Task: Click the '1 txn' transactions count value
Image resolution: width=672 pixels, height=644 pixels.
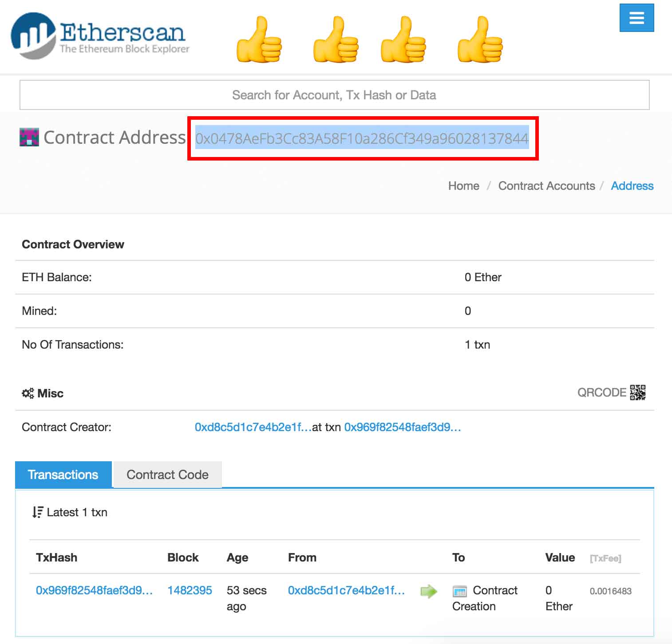Action: pyautogui.click(x=478, y=345)
